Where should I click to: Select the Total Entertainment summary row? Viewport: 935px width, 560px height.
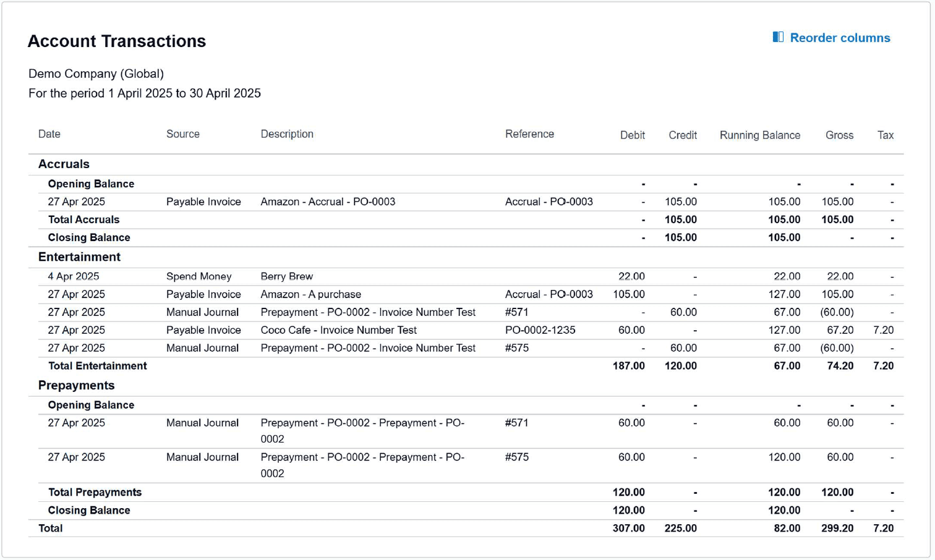click(x=98, y=366)
